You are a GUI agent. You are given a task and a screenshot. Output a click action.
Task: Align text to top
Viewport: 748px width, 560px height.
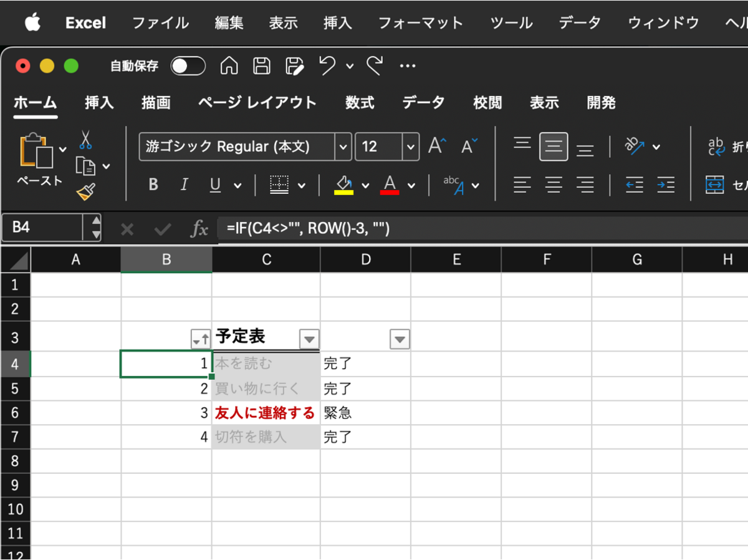522,145
